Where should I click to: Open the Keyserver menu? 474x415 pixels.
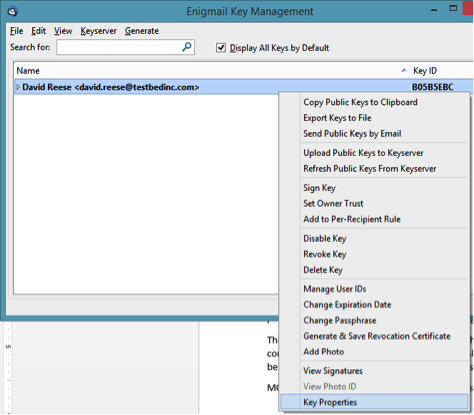[98, 31]
